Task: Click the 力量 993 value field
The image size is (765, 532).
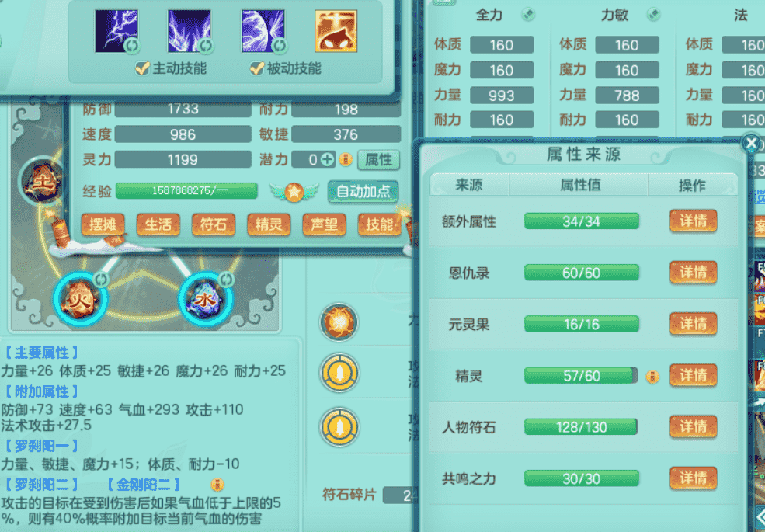Action: point(502,96)
